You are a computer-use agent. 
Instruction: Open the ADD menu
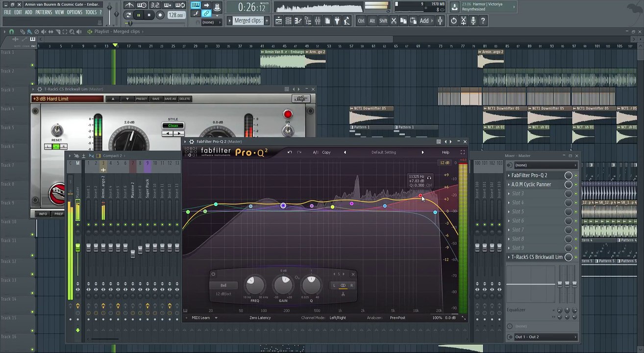tap(29, 12)
